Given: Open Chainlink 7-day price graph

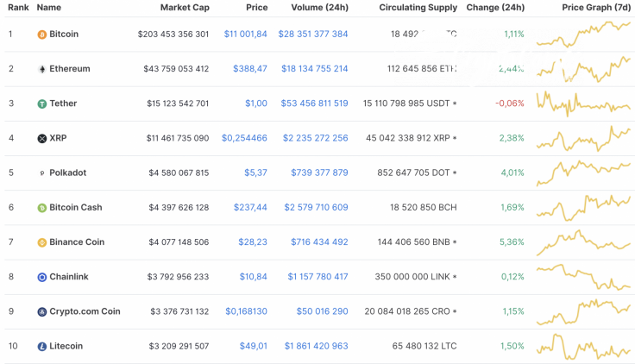Looking at the screenshot, I should [583, 277].
